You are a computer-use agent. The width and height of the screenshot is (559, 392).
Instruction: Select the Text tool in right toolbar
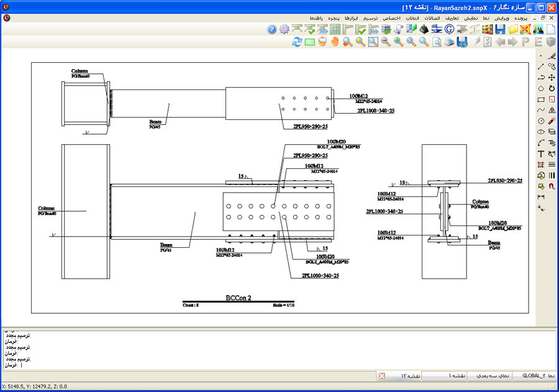(541, 153)
